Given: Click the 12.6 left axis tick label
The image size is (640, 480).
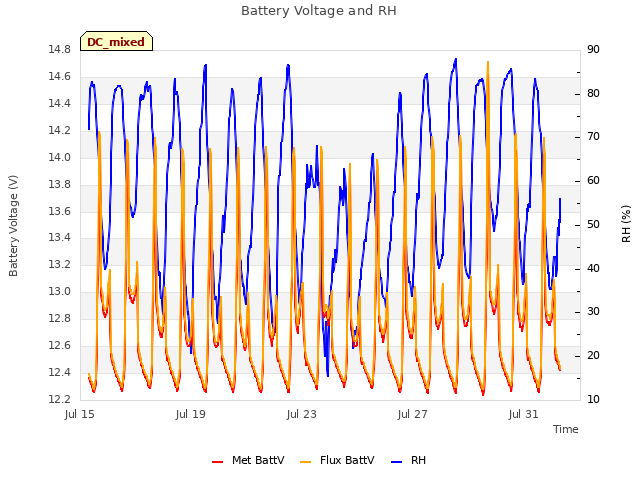Looking at the screenshot, I should coord(60,345).
